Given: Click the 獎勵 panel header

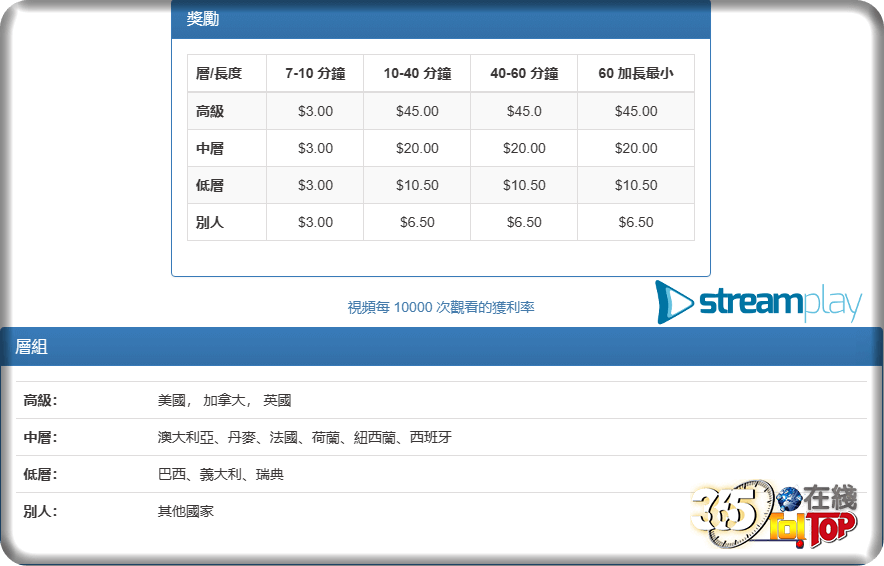Looking at the screenshot, I should click(441, 19).
